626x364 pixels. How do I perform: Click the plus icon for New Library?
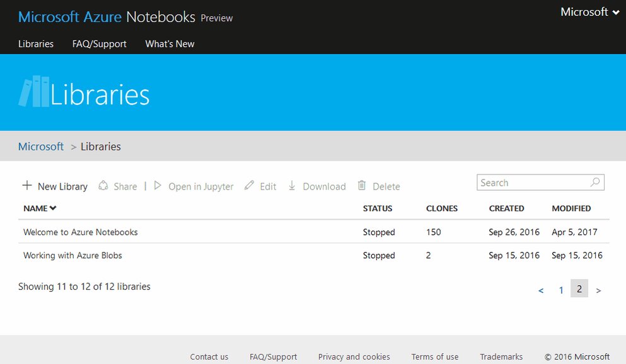pos(26,185)
